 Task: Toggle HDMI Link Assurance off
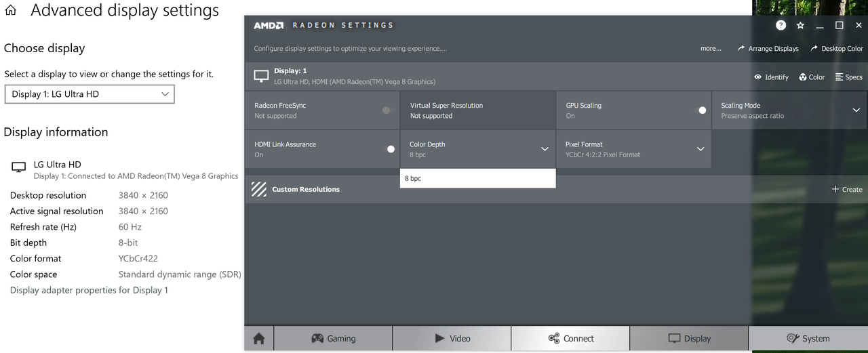point(391,149)
